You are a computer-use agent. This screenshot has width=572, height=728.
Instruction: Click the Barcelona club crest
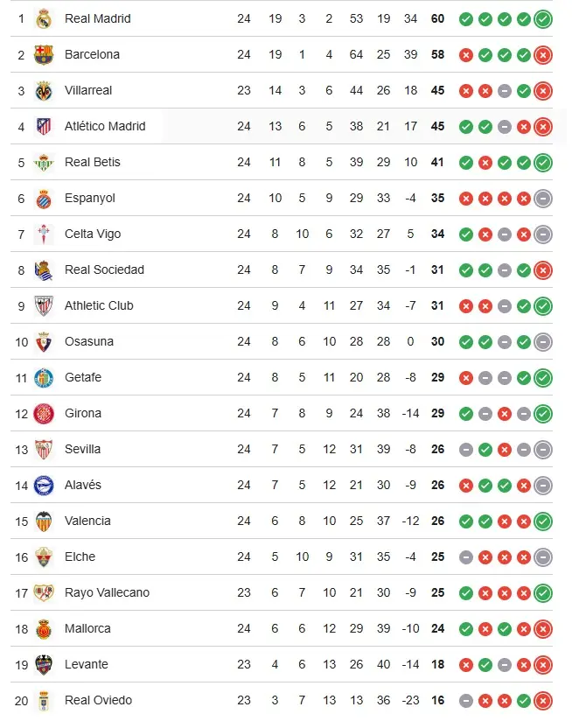[x=44, y=54]
